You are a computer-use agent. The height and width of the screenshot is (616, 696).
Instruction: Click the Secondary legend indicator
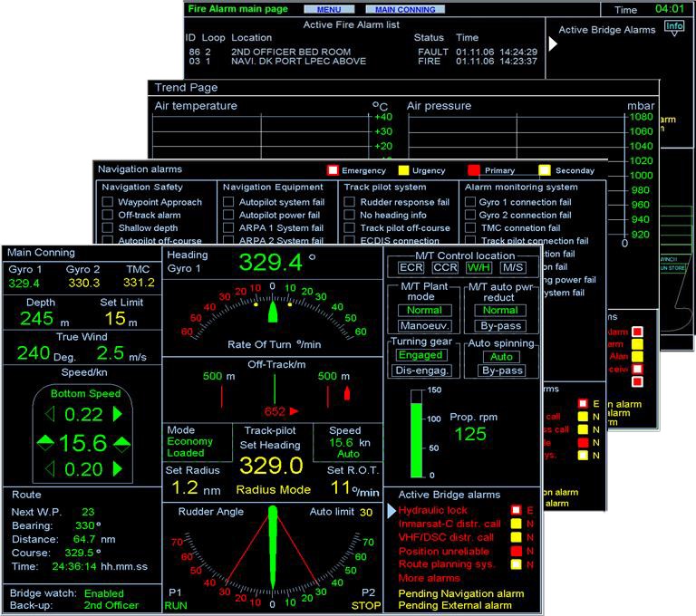(x=544, y=170)
